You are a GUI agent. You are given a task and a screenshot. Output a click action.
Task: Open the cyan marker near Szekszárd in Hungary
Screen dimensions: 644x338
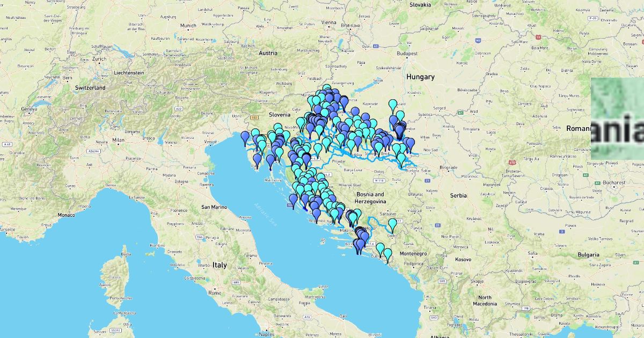[393, 105]
